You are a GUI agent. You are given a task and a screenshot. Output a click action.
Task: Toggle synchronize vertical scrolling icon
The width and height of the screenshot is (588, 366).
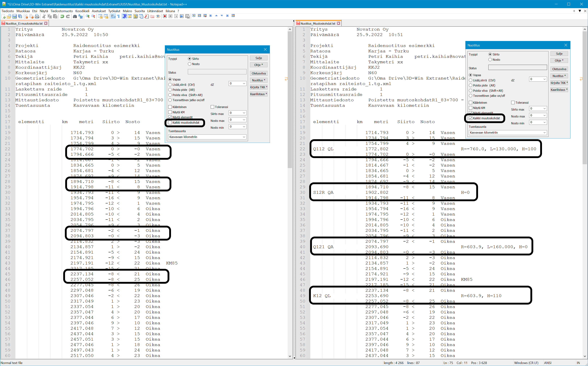100,16
